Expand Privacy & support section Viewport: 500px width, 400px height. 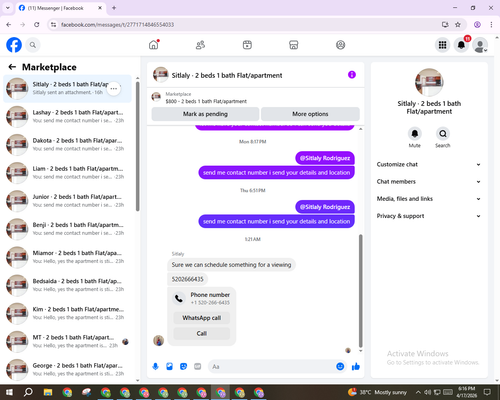tap(429, 216)
